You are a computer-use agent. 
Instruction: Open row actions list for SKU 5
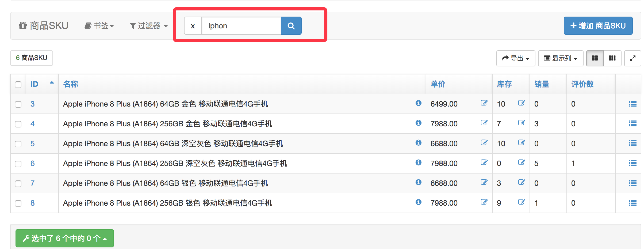click(632, 144)
